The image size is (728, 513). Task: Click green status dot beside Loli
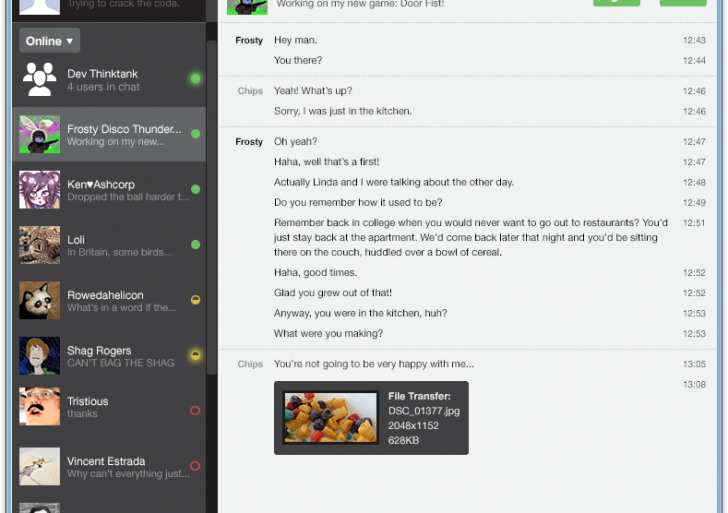195,244
